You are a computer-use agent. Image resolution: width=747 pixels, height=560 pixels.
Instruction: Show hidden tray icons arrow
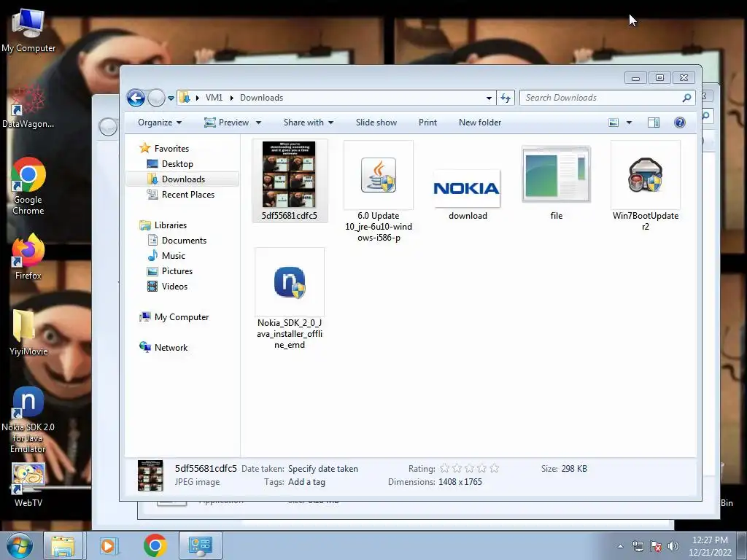[620, 546]
